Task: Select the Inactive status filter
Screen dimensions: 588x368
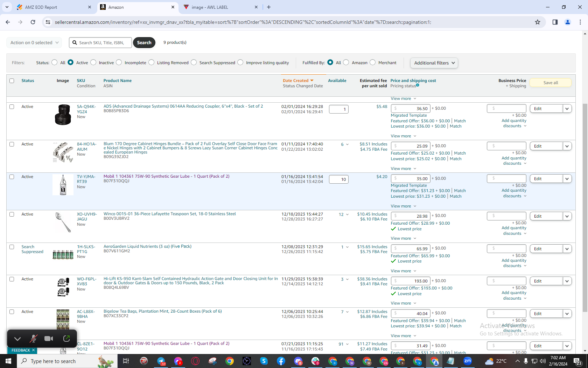Action: point(93,62)
